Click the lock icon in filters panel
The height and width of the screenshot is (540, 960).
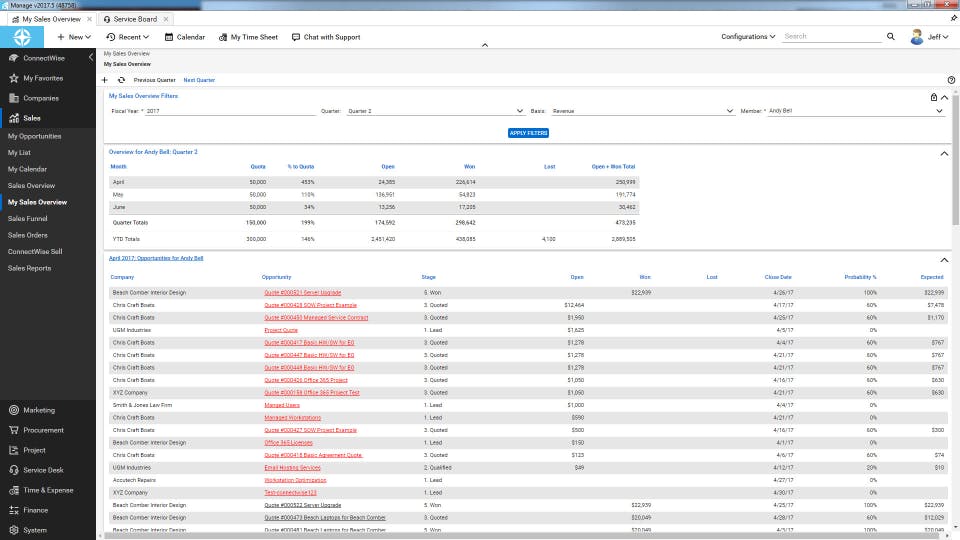click(x=934, y=97)
